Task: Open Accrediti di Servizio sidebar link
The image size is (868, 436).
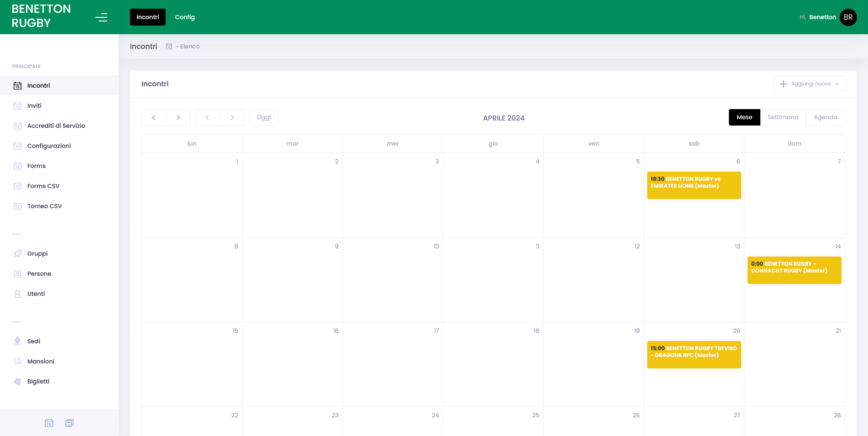Action: (59, 126)
